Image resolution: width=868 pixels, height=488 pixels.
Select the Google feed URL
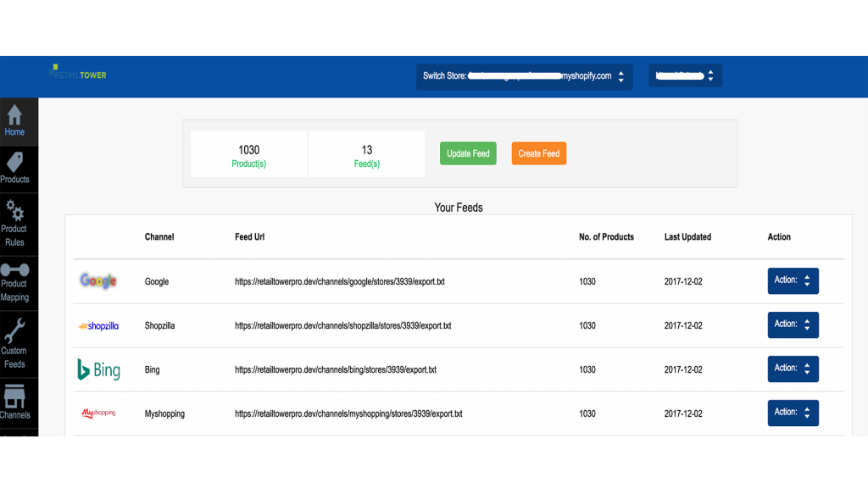pos(339,281)
